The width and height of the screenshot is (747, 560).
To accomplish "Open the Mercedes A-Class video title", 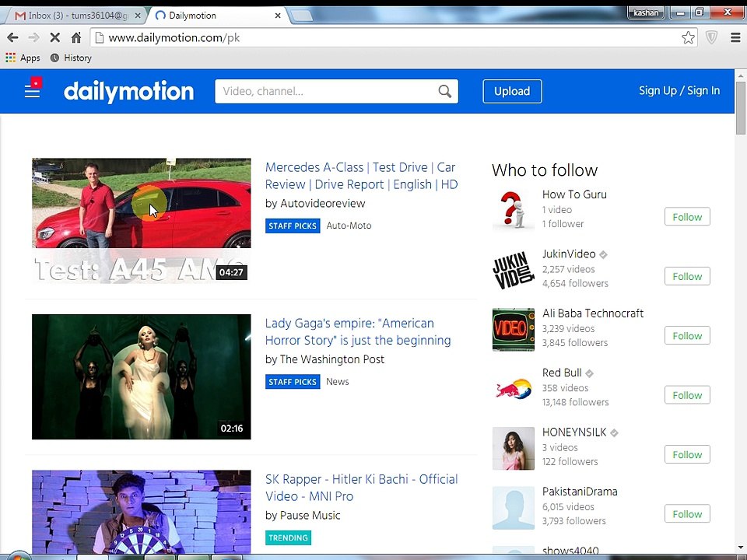I will pyautogui.click(x=361, y=176).
